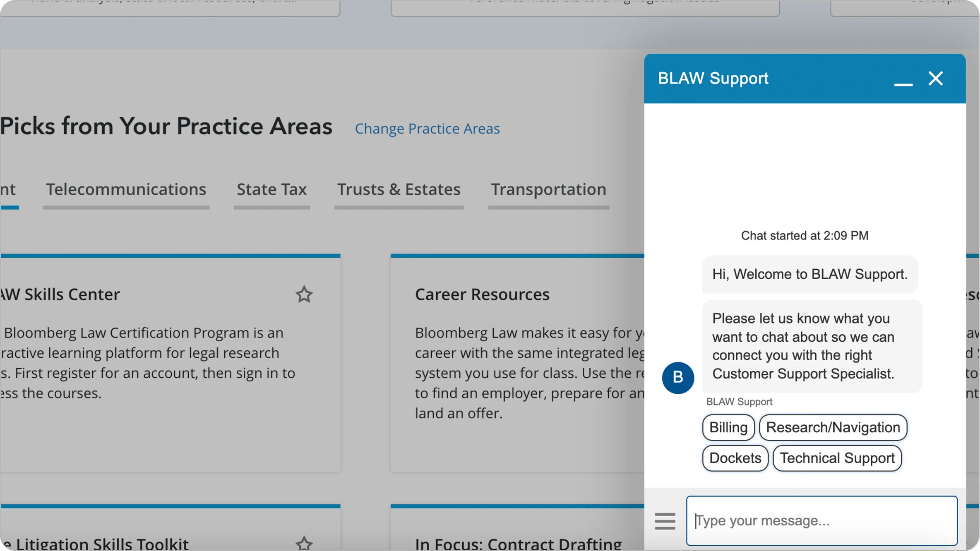
Task: Select the Transportation tab
Action: tap(548, 189)
